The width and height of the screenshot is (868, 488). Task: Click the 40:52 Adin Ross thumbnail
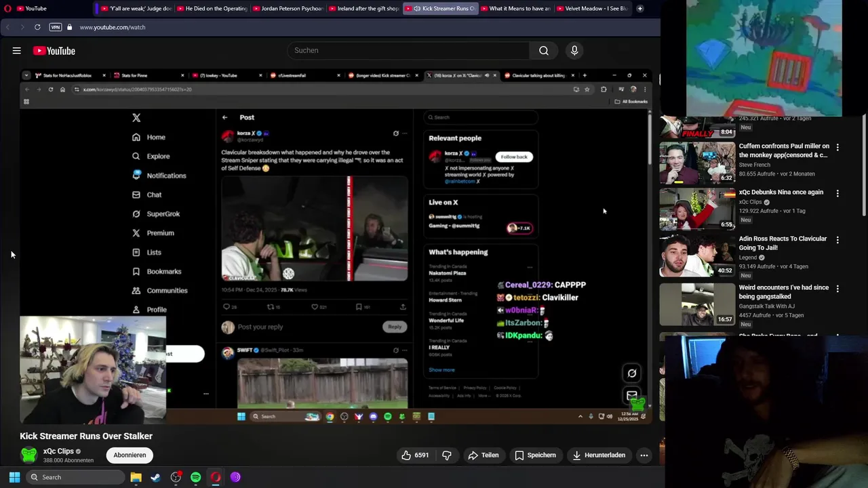tap(697, 256)
